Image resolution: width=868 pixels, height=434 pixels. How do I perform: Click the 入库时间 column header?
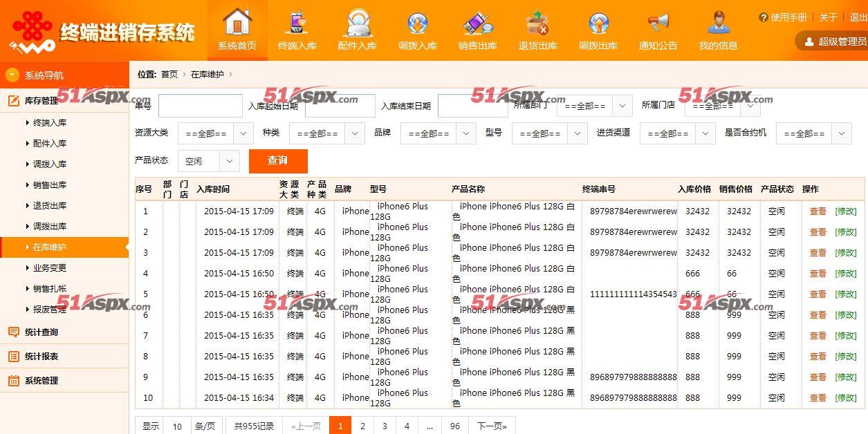coord(213,189)
